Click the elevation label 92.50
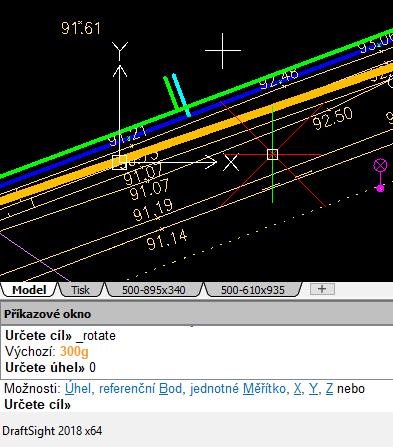Screen dimensions: 393x447 pos(332,118)
